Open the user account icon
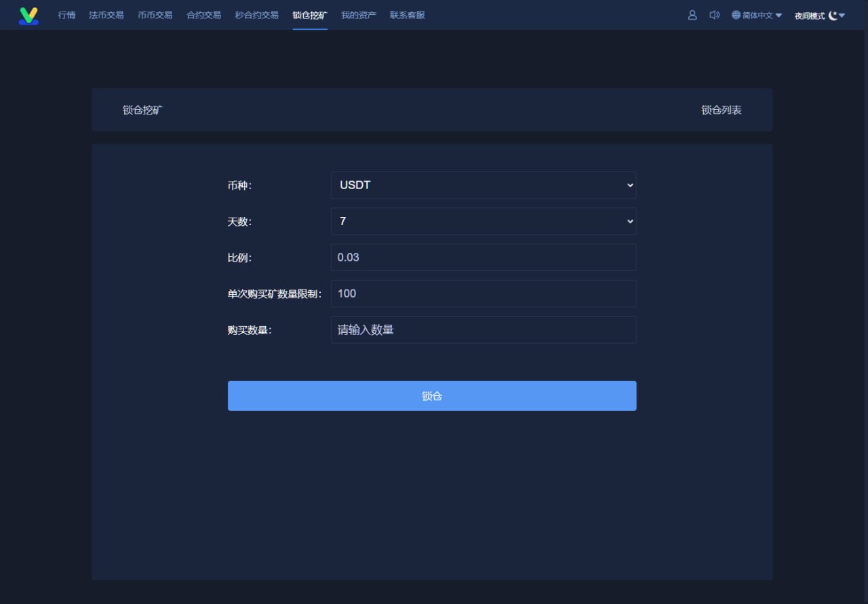868x604 pixels. coord(692,15)
